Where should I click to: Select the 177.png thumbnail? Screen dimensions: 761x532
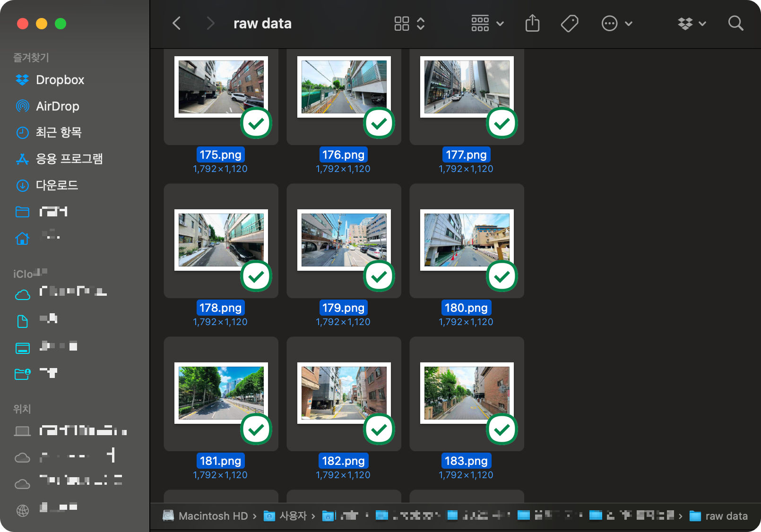tap(467, 87)
